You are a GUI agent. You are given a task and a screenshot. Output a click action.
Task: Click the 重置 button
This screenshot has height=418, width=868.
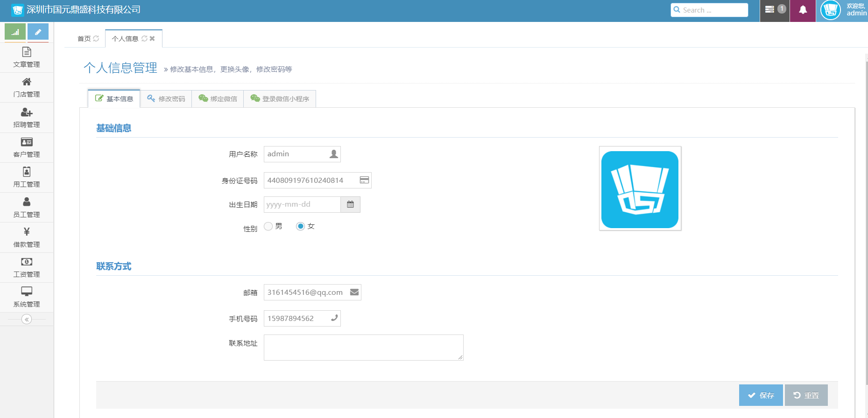point(806,395)
